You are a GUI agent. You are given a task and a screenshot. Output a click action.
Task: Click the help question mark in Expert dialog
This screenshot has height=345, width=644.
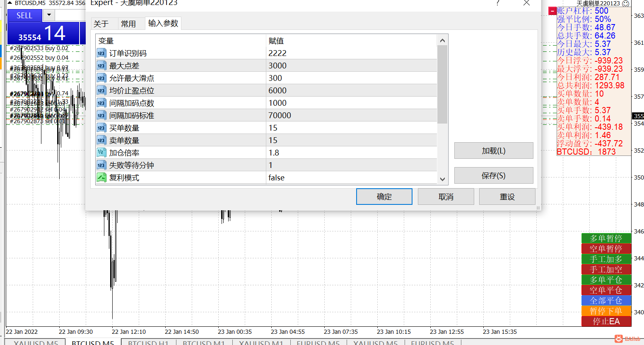click(x=497, y=3)
